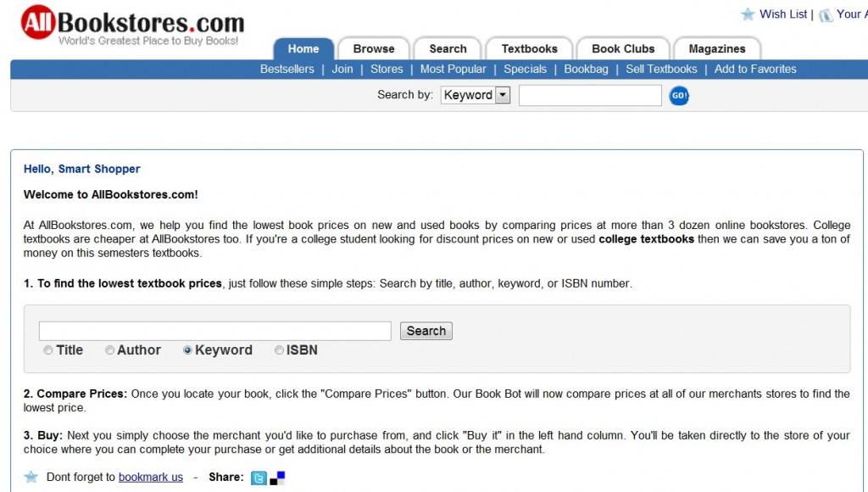Open the Bestsellers link
868x492 pixels.
pyautogui.click(x=287, y=70)
